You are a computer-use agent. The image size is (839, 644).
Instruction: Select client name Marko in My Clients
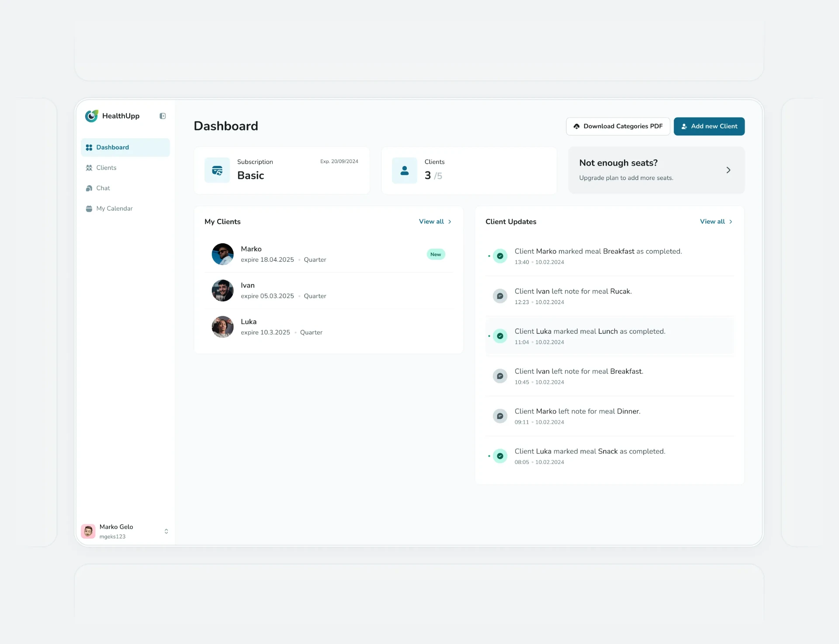[x=251, y=249]
